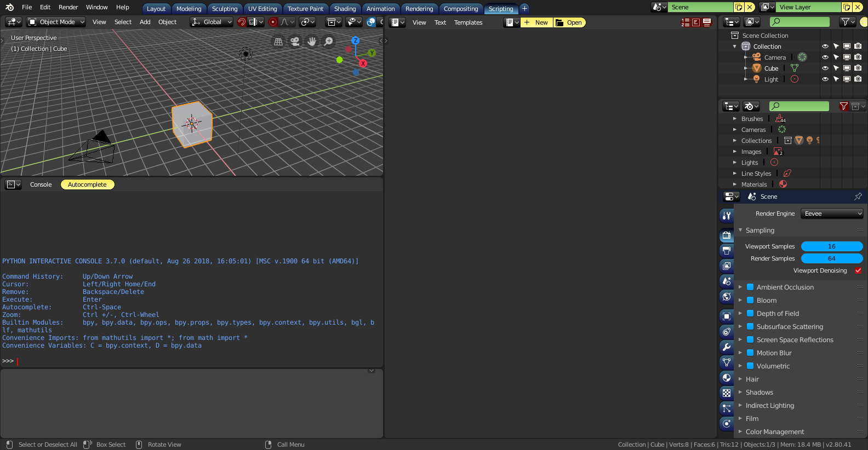Open the Modifiers wrench properties tab
Image resolution: width=868 pixels, height=450 pixels.
pos(727,347)
